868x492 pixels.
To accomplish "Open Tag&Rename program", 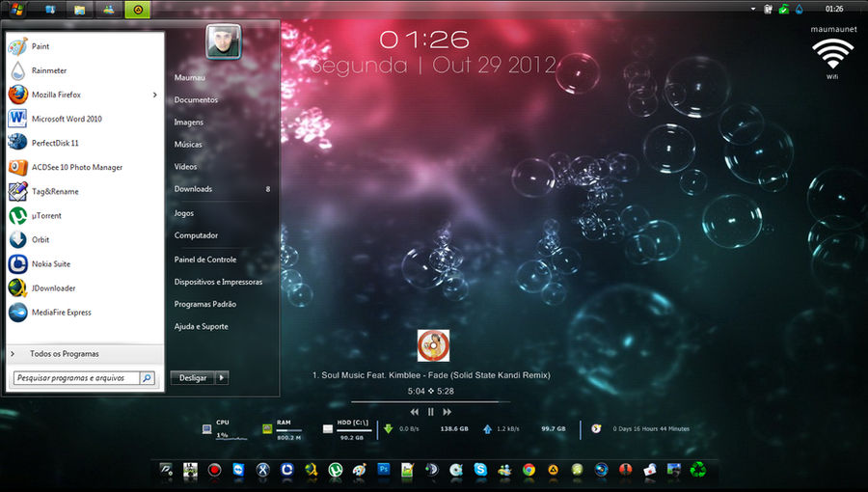I will [x=85, y=191].
